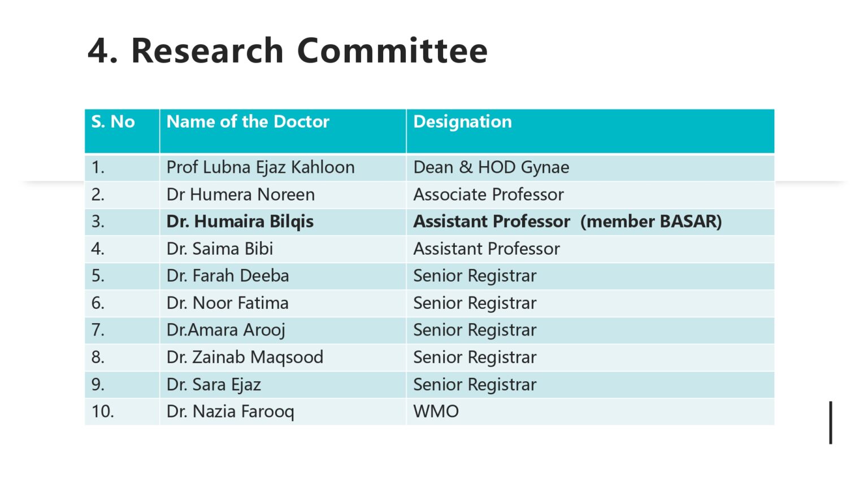Screen dimensions: 868x488
Task: Click the Dean & HOD Gynae cell
Action: click(x=590, y=168)
